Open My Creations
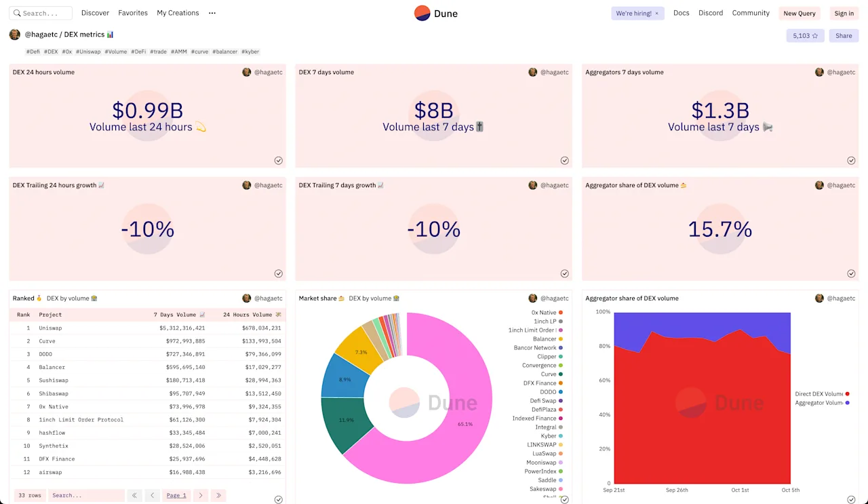Screen dimensions: 868x504 (178, 13)
